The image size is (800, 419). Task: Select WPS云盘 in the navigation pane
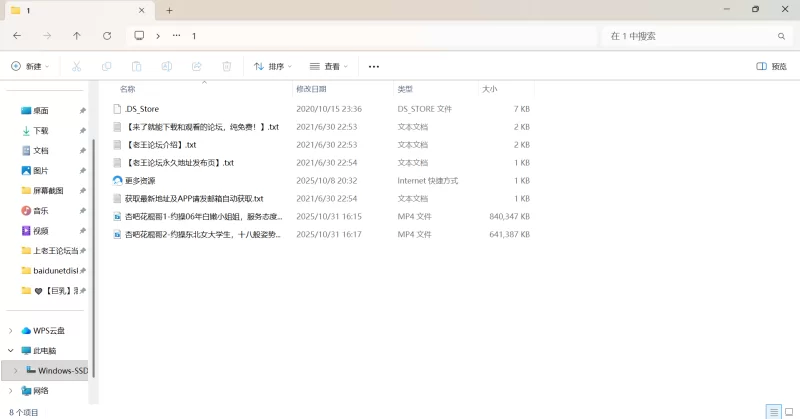click(49, 331)
